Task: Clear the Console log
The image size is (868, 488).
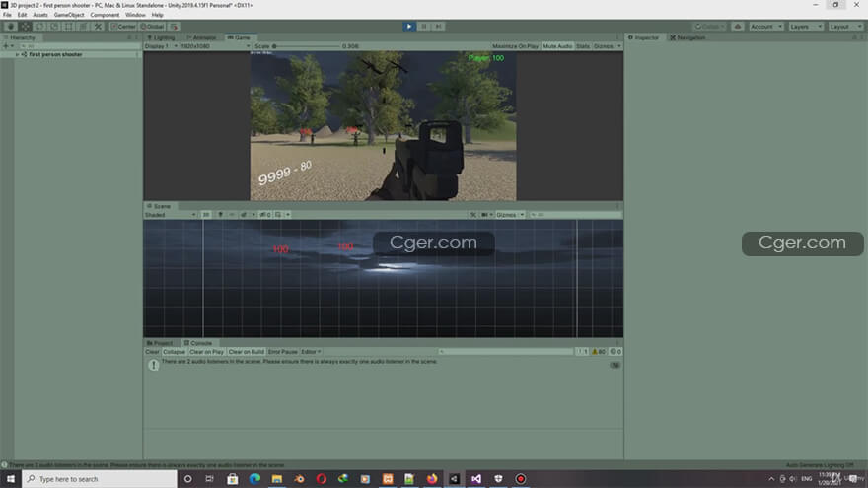Action: click(x=152, y=352)
